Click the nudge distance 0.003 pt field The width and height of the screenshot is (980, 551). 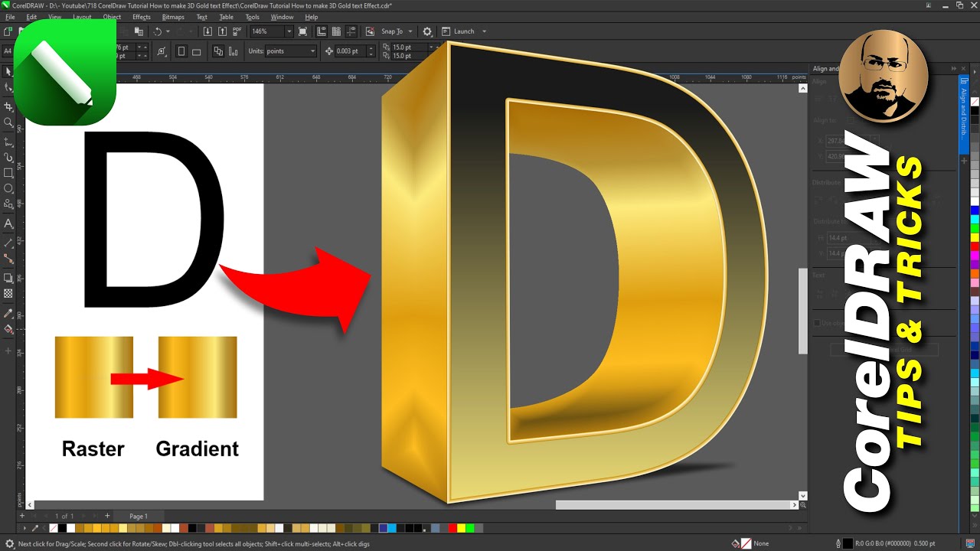pos(350,51)
